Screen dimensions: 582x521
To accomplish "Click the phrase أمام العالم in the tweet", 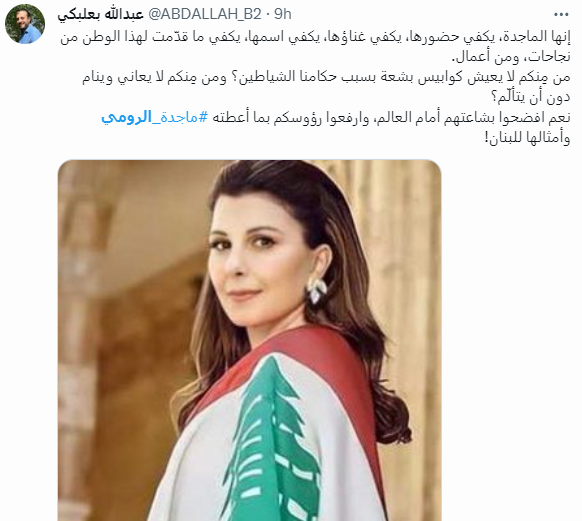I will (406, 118).
